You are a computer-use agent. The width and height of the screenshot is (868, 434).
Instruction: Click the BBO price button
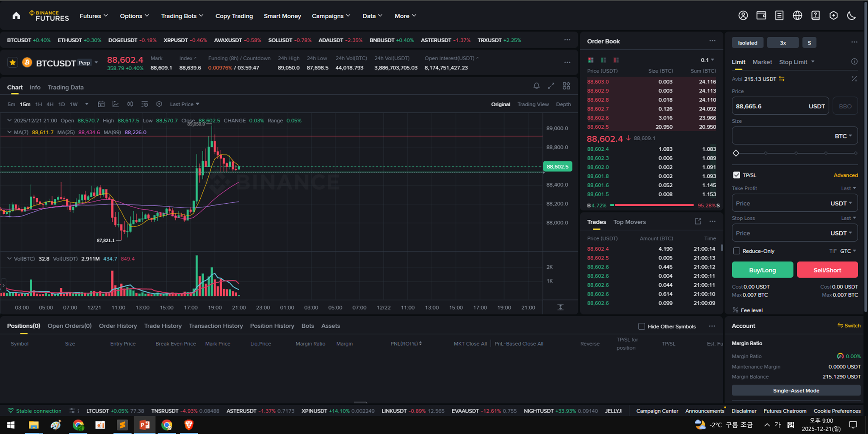(845, 106)
